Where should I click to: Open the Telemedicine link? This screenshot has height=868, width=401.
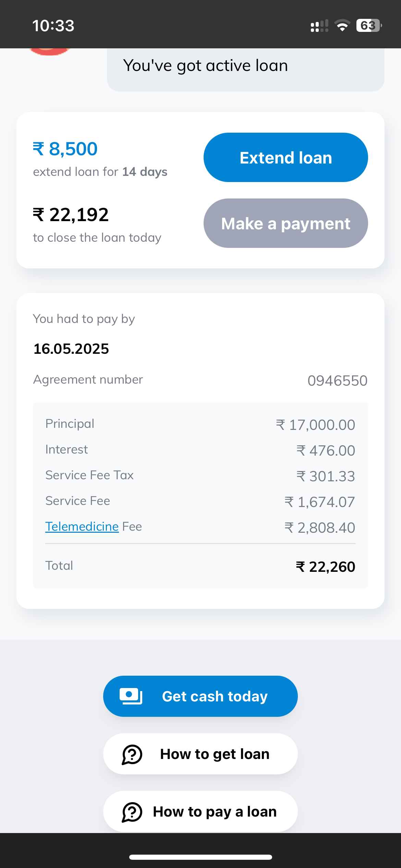pos(82,527)
